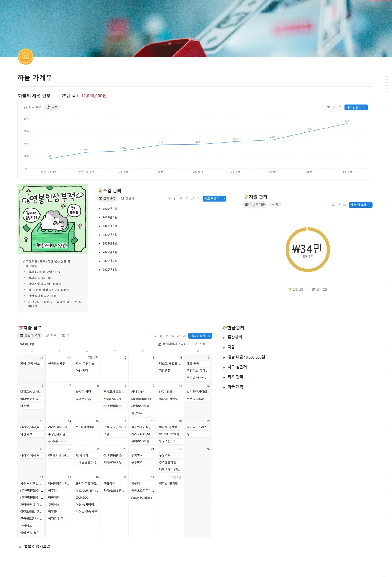
Task: Expand the 2025년 1월 group
Action: pyautogui.click(x=100, y=209)
